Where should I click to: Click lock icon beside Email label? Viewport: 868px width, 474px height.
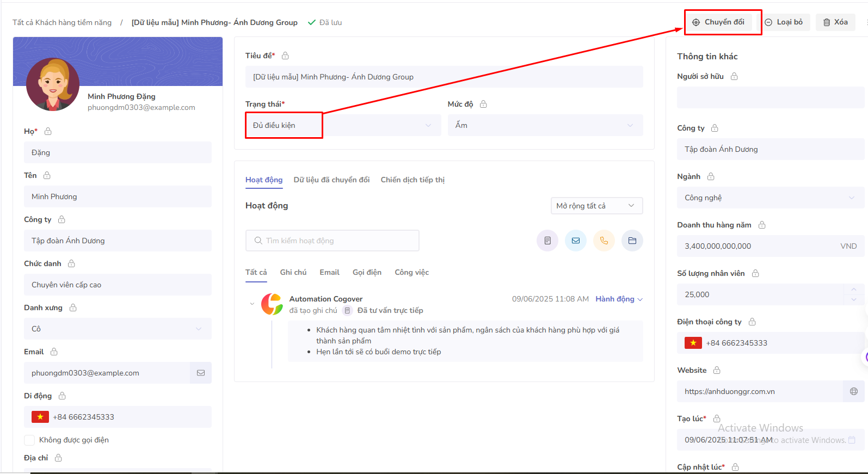(54, 352)
